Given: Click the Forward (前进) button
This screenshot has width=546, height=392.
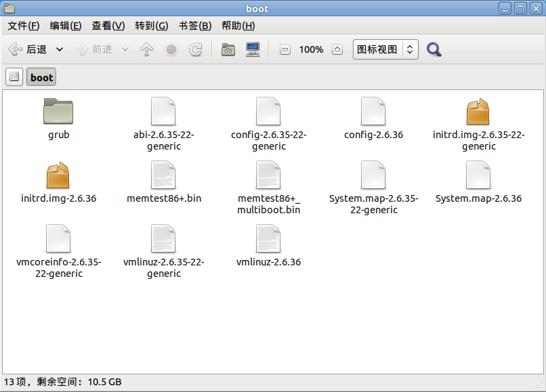Looking at the screenshot, I should tap(93, 49).
